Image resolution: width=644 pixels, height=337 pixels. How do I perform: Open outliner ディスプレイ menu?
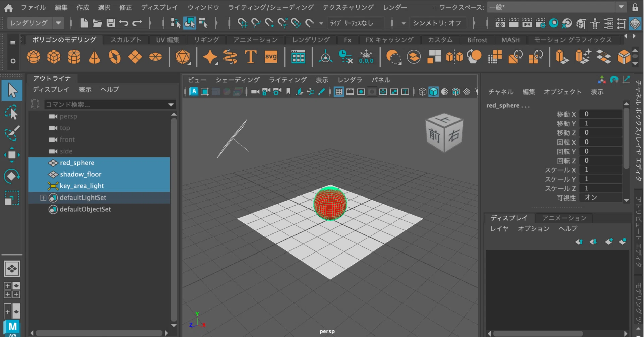(51, 90)
